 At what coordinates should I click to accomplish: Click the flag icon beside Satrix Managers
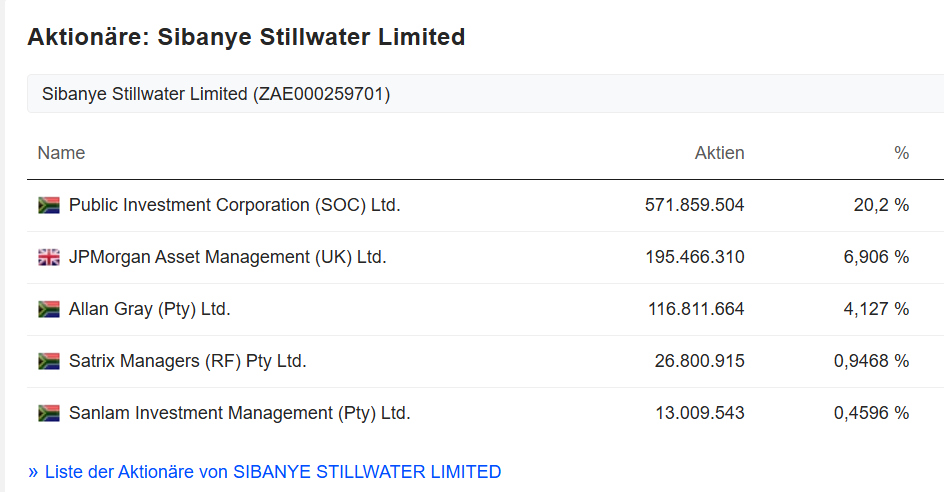pos(49,361)
